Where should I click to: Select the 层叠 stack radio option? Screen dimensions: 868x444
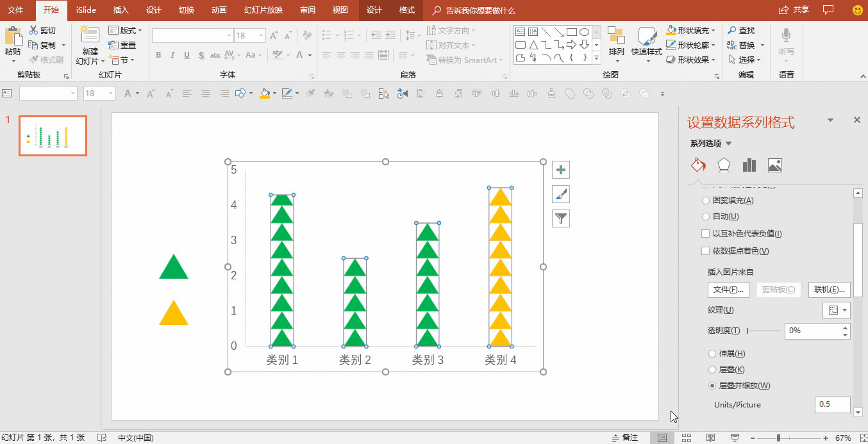(712, 370)
